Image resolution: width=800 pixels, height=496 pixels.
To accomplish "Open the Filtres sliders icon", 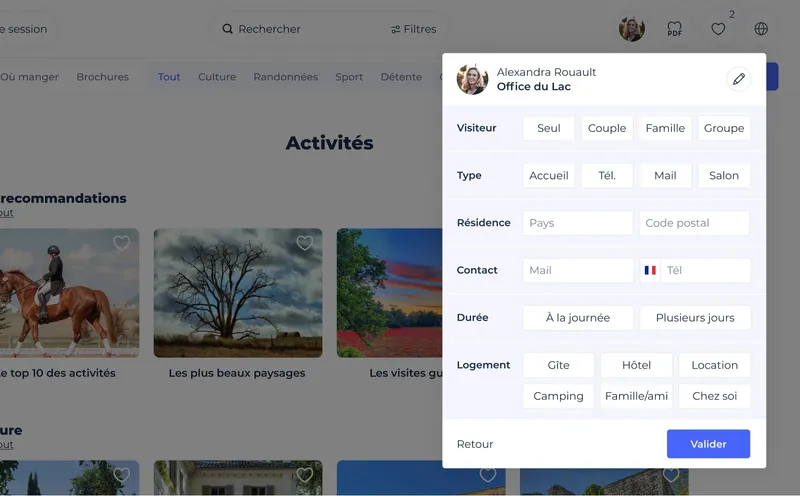I will [x=395, y=30].
